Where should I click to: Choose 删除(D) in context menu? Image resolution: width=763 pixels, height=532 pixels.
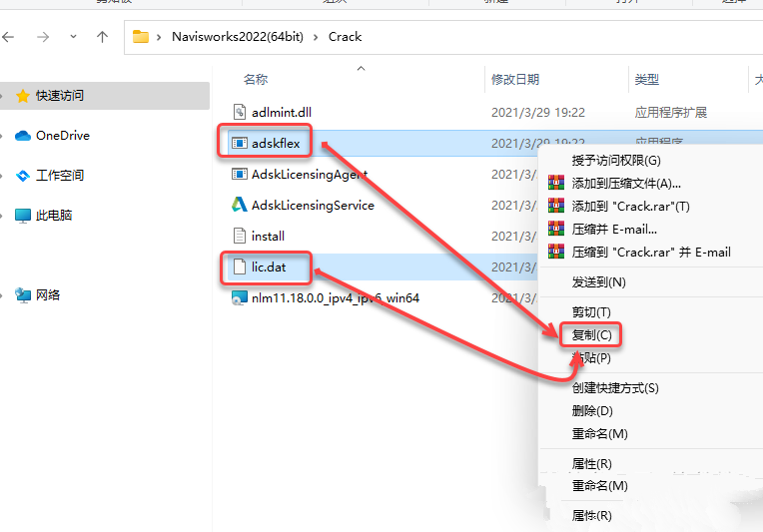pos(591,411)
